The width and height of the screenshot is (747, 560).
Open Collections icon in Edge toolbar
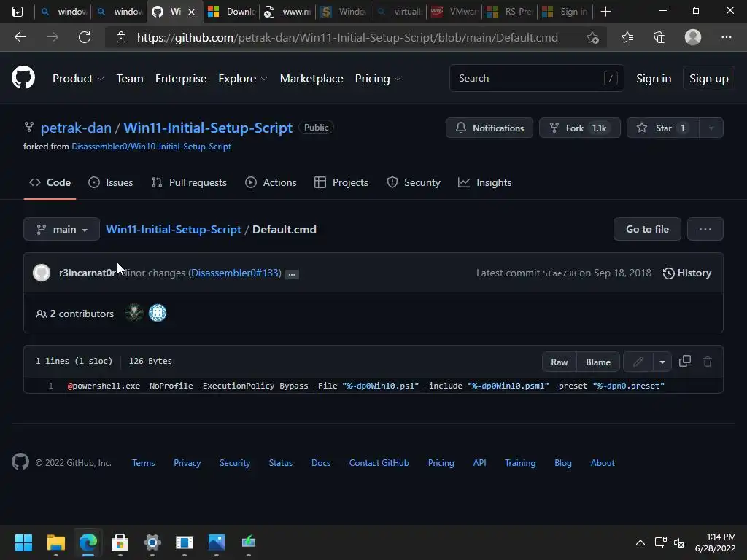click(659, 37)
